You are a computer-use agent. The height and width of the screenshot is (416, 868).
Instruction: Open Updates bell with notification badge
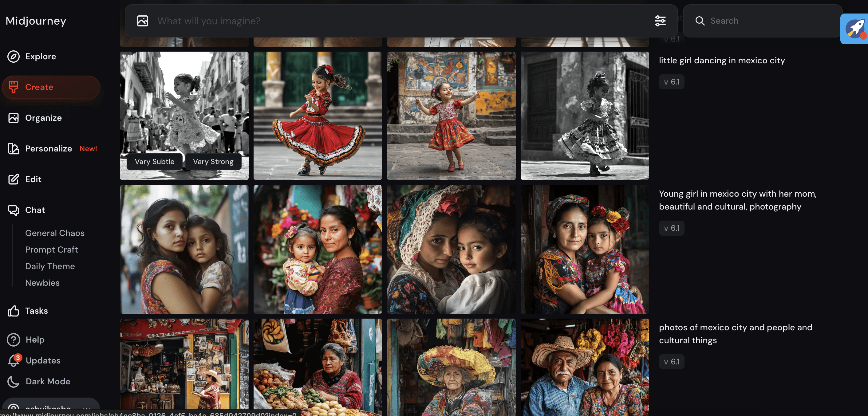[x=14, y=360]
